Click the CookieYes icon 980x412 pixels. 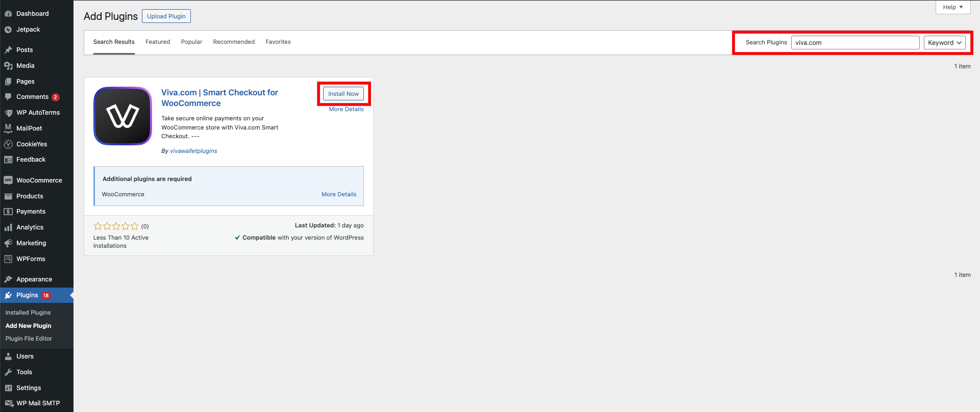pos(8,144)
